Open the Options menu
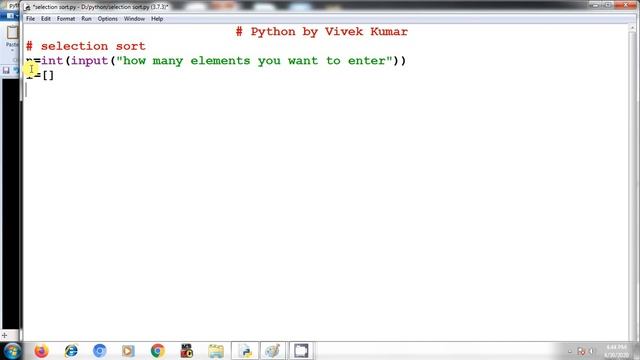This screenshot has height=360, width=640. (x=107, y=19)
